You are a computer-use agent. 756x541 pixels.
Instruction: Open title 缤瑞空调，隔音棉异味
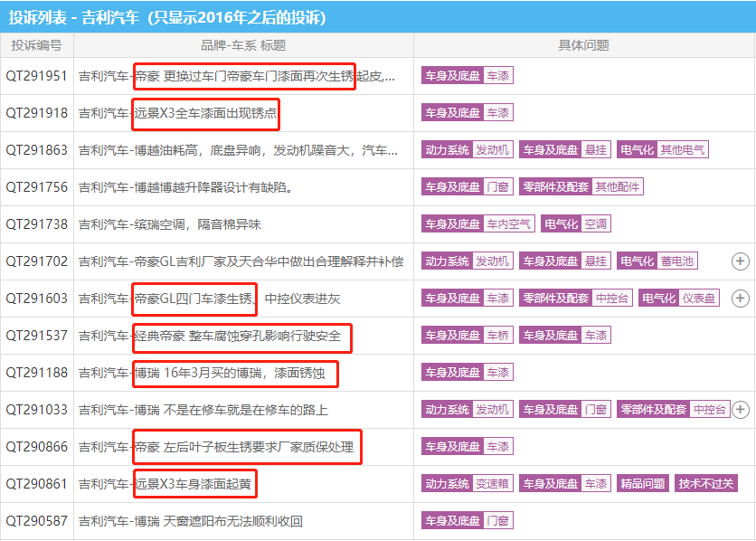tap(198, 224)
